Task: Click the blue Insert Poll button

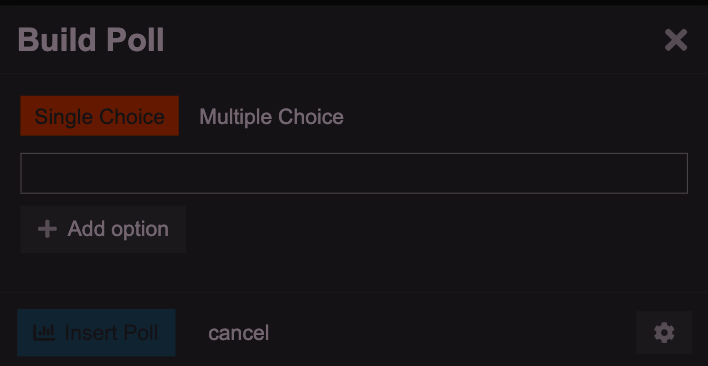Action: [x=96, y=333]
